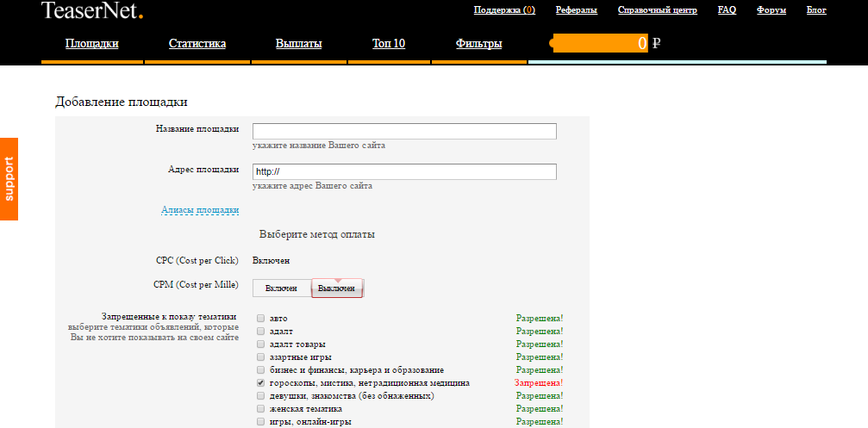The width and height of the screenshot is (868, 428).
Task: Check the авто topic checkbox
Action: (260, 319)
